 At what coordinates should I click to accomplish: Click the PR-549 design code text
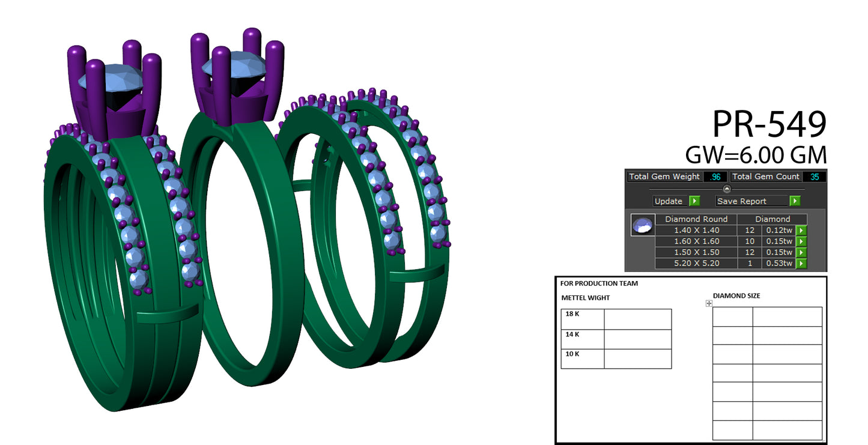point(769,124)
